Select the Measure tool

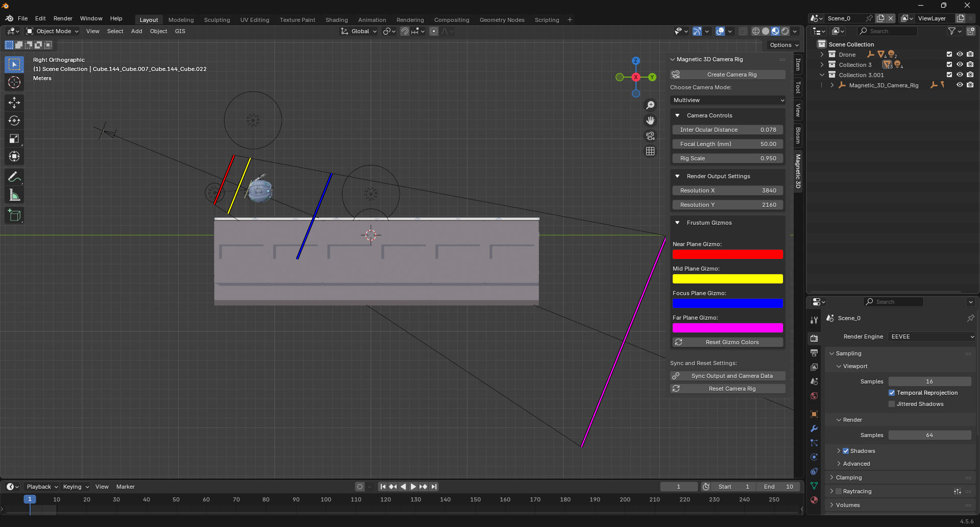point(14,195)
